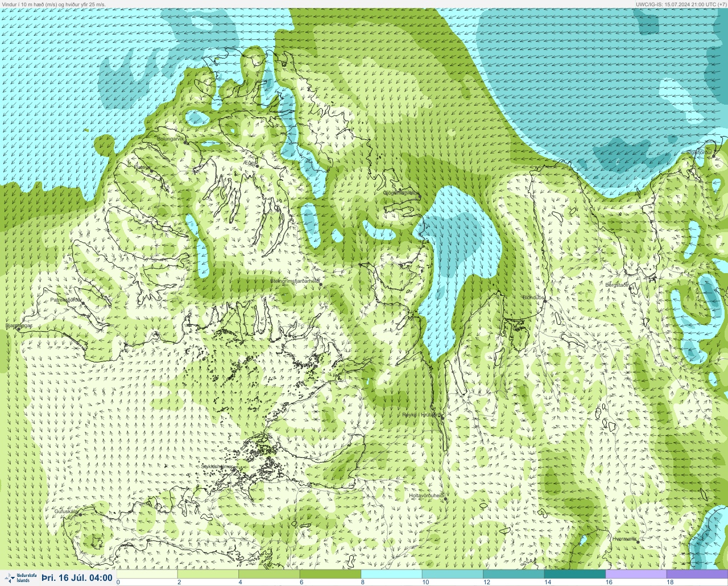
Task: Select the 2–4 m/s legend color
Action: [x=208, y=574]
